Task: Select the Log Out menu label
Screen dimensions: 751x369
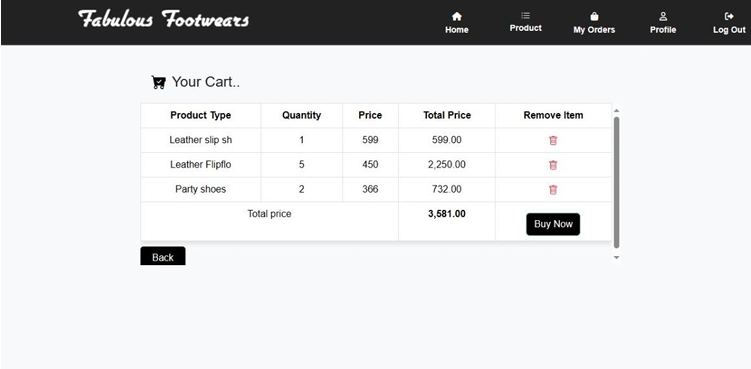Action: point(729,30)
